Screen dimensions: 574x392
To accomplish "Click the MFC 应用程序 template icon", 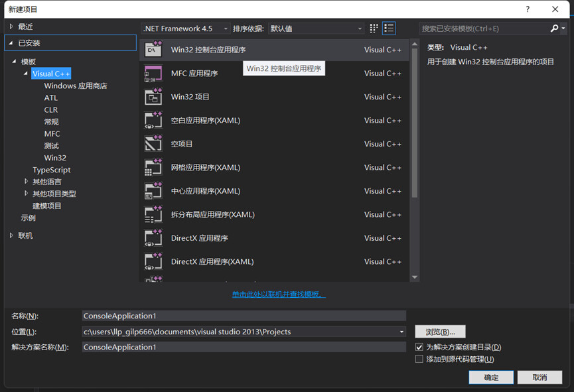I will tap(153, 73).
